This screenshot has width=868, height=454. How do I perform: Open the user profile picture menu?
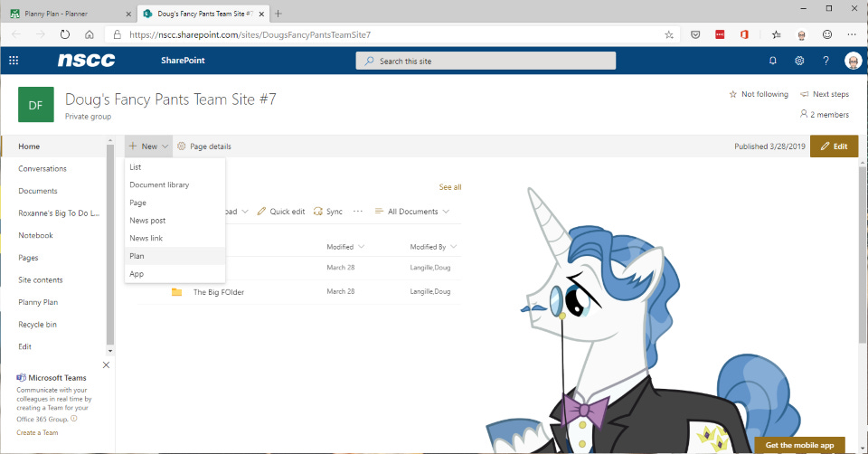[853, 61]
